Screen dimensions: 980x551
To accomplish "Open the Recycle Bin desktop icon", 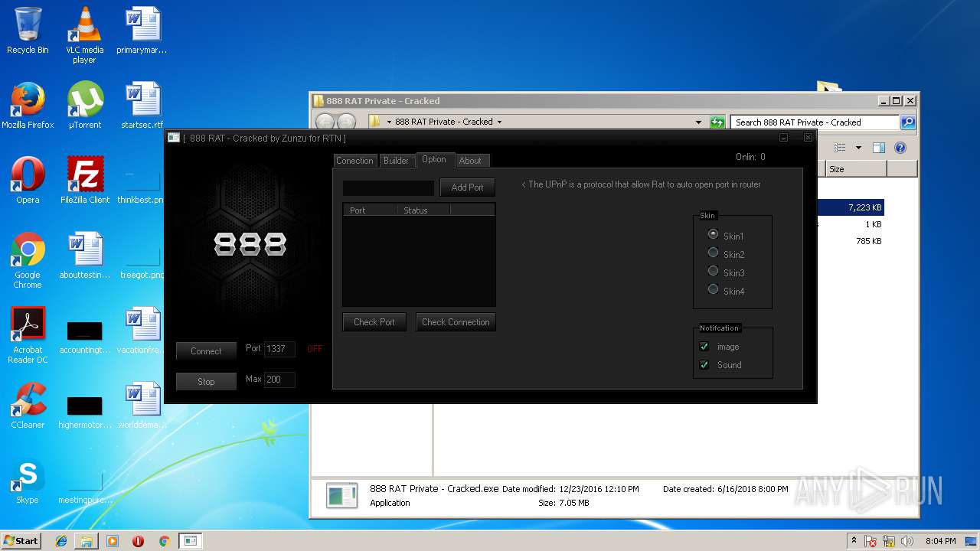I will (x=28, y=31).
